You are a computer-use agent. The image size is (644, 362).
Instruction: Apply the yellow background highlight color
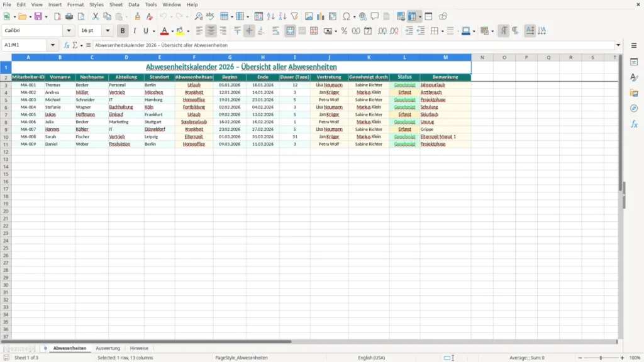click(x=180, y=31)
